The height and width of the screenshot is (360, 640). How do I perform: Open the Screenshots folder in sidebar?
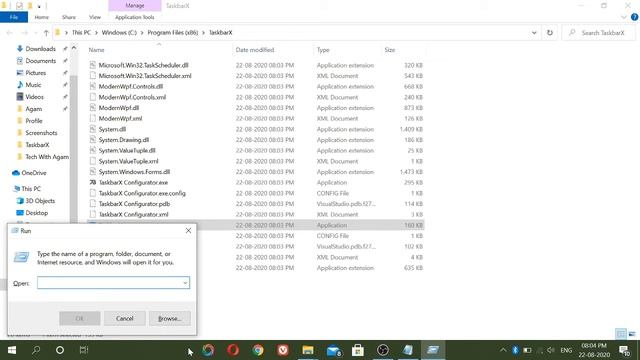tap(41, 133)
